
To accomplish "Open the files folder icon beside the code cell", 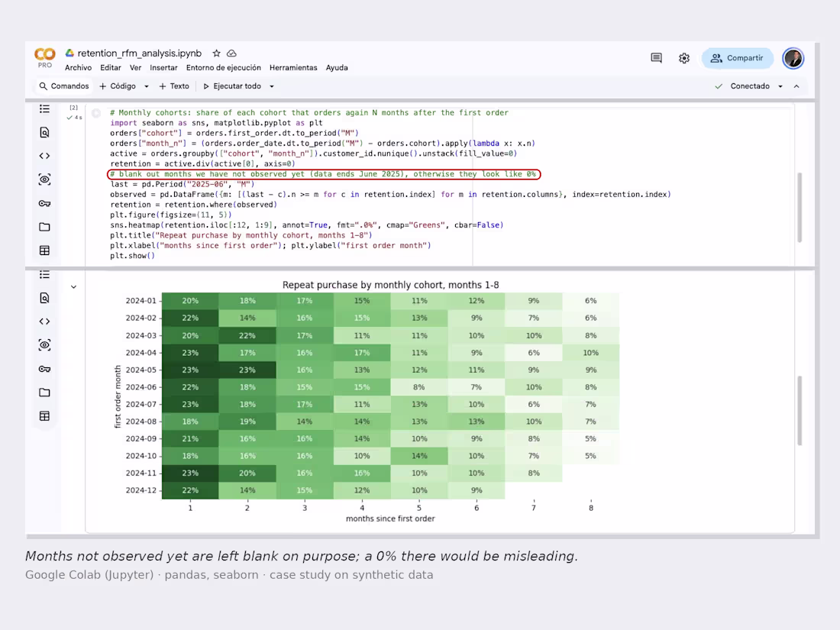I will tap(44, 227).
